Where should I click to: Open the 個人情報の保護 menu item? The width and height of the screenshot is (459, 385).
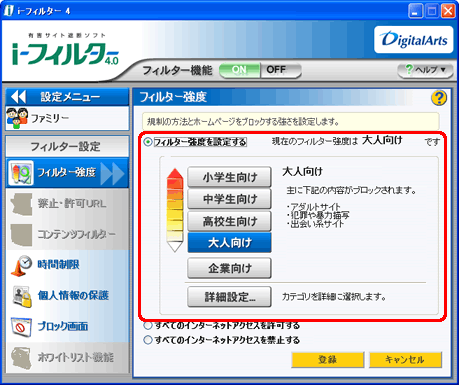pos(67,296)
